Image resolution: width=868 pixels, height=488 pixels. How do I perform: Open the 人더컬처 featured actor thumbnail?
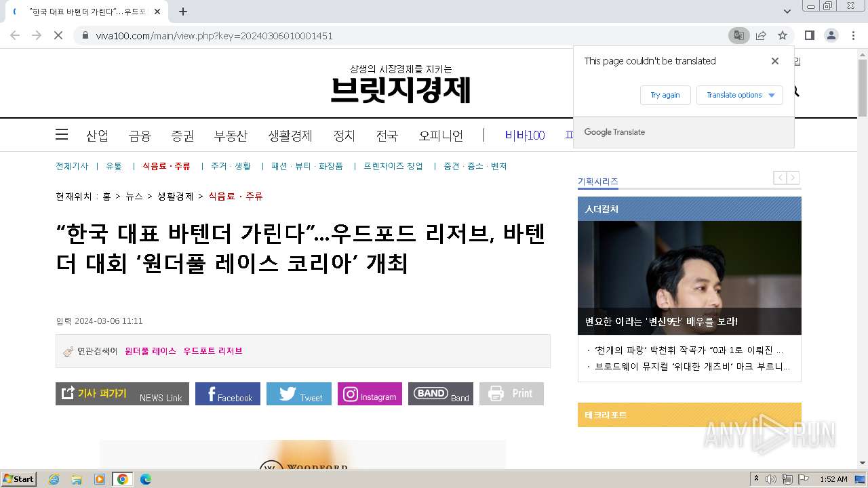(x=690, y=278)
